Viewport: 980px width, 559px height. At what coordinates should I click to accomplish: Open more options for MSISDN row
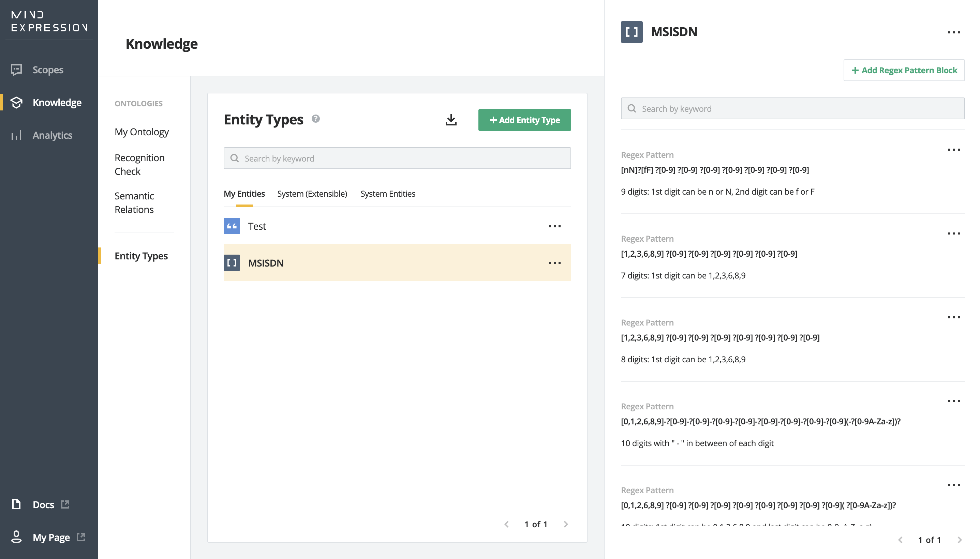tap(554, 263)
